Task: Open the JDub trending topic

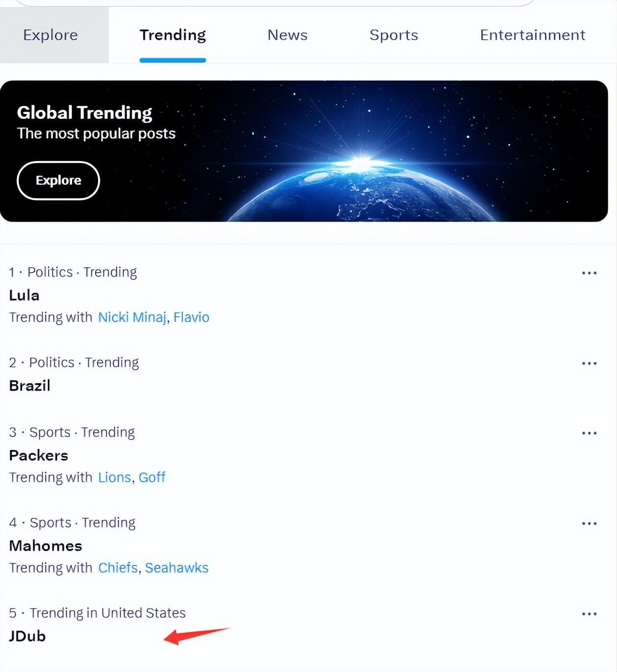Action: (x=28, y=636)
